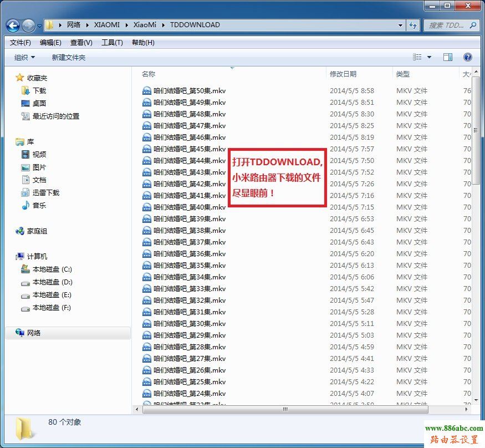Click the 音乐 library music note icon
The height and width of the screenshot is (448, 485).
[25, 205]
